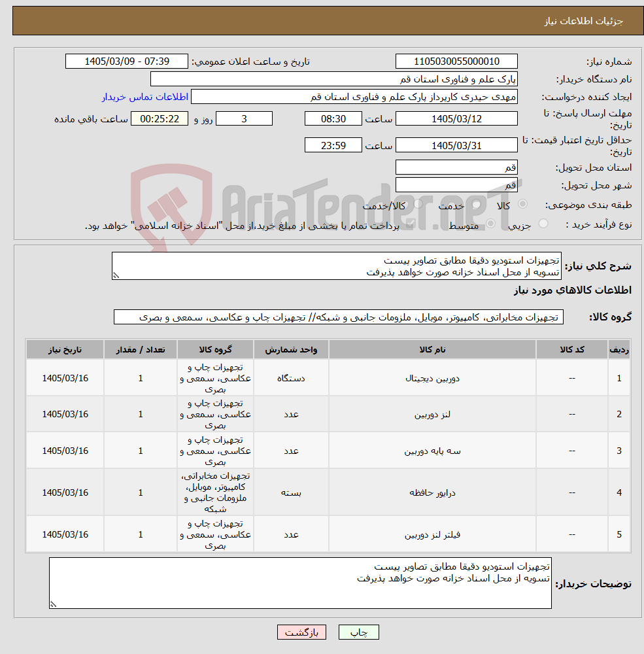Click the فیلتر لنز دوربین item name

pyautogui.click(x=432, y=535)
